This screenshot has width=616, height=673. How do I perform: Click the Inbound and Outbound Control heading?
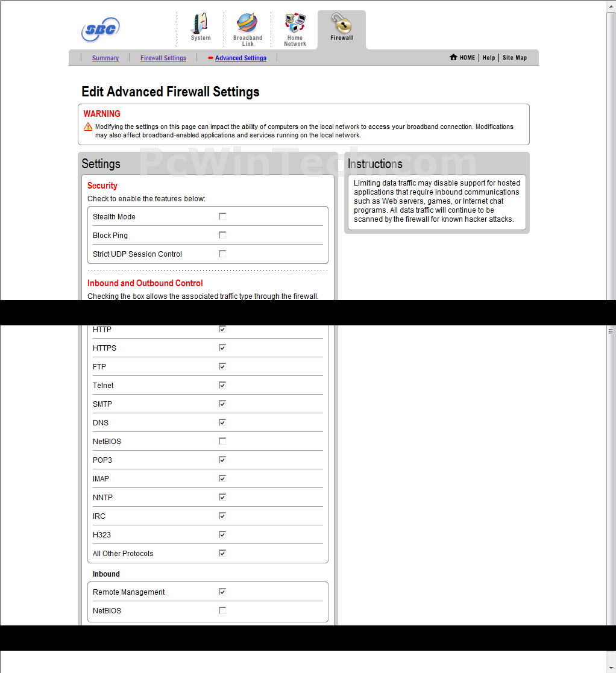145,283
